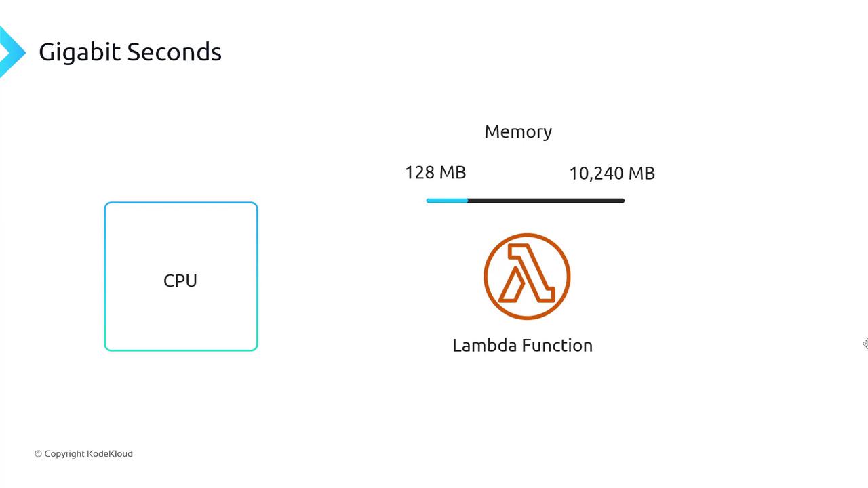Click where blue fill meets dark slider track
This screenshot has height=488, width=868.
[x=468, y=201]
